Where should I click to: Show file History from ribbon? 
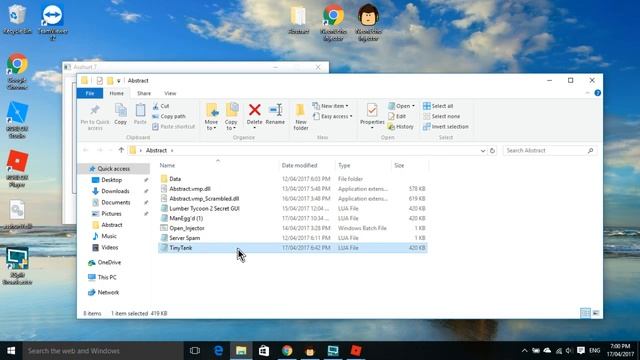(401, 127)
